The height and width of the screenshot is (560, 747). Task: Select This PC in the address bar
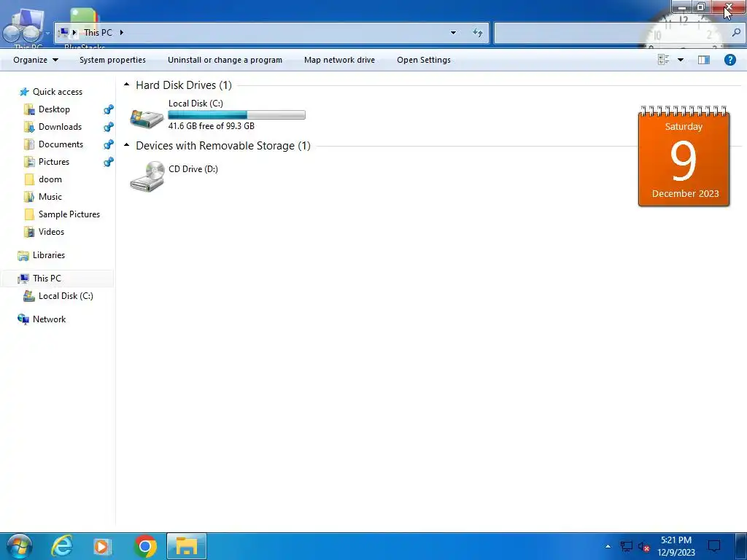coord(98,32)
